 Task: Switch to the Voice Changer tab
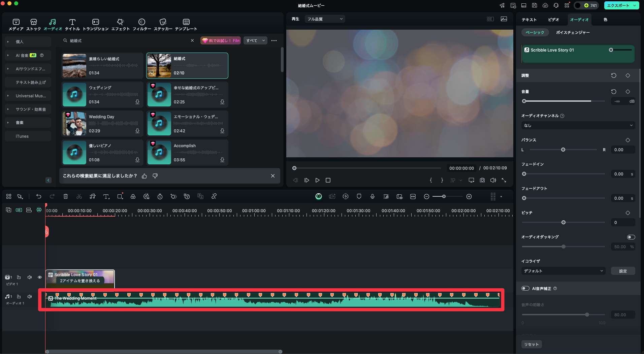click(573, 32)
